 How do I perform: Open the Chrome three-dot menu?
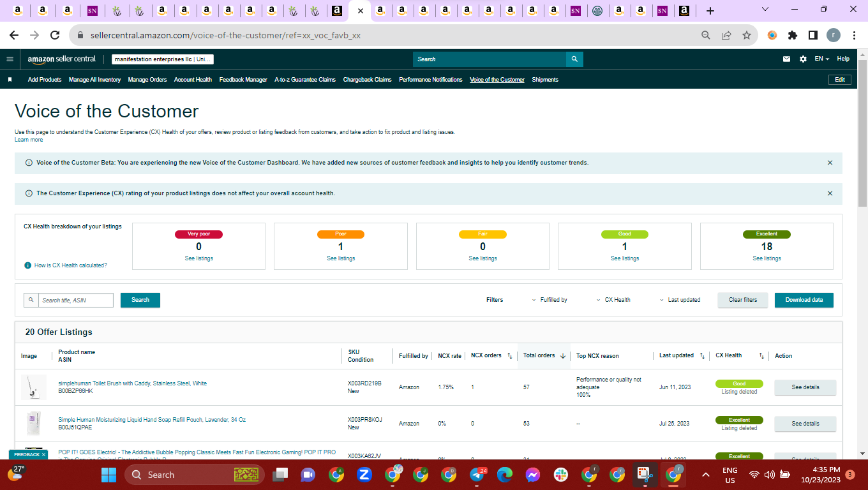[853, 35]
